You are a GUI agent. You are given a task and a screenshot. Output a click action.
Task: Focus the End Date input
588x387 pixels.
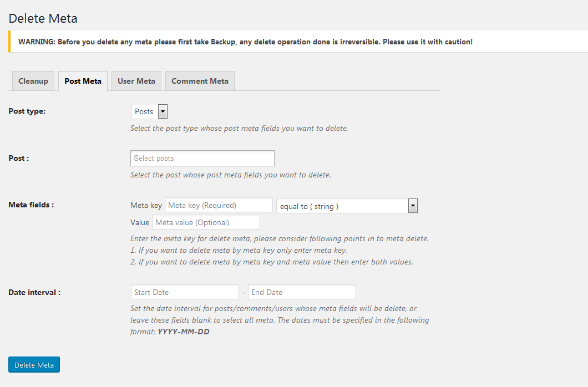302,292
